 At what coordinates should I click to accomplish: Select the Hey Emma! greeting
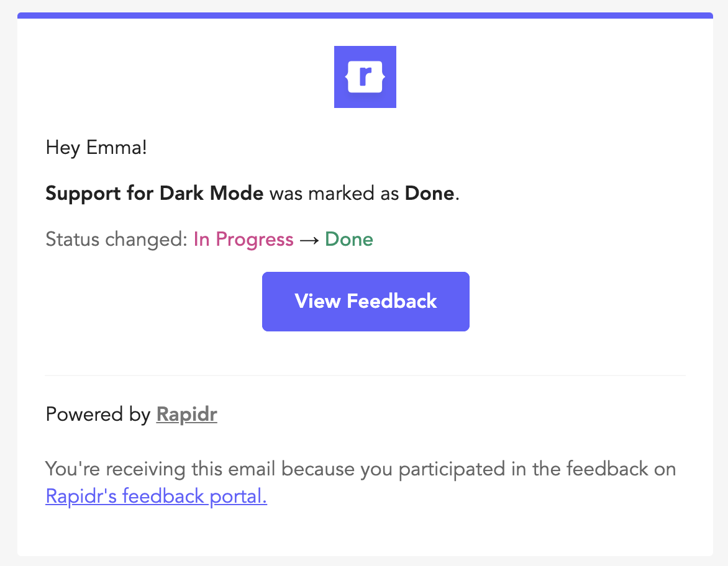point(96,148)
